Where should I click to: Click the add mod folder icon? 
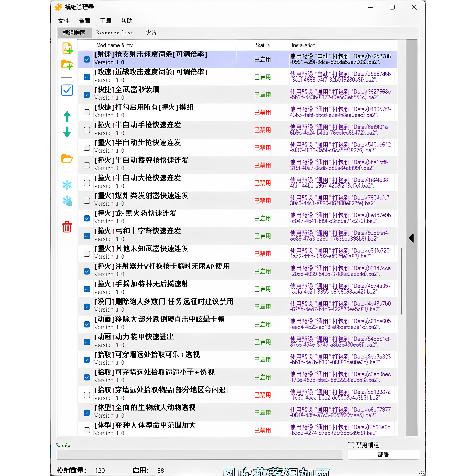(67, 65)
